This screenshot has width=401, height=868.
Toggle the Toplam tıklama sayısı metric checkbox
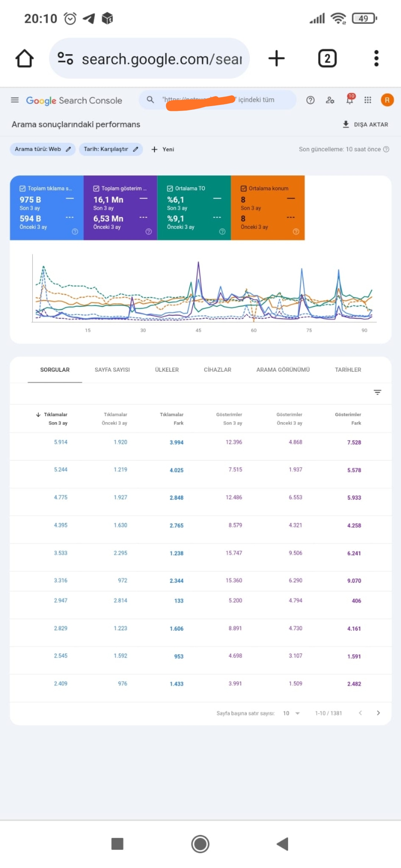point(22,188)
